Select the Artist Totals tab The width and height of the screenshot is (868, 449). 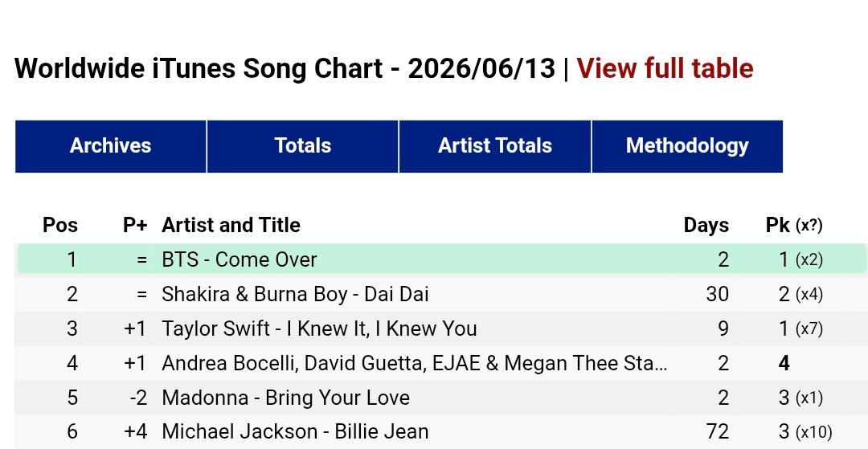click(495, 146)
